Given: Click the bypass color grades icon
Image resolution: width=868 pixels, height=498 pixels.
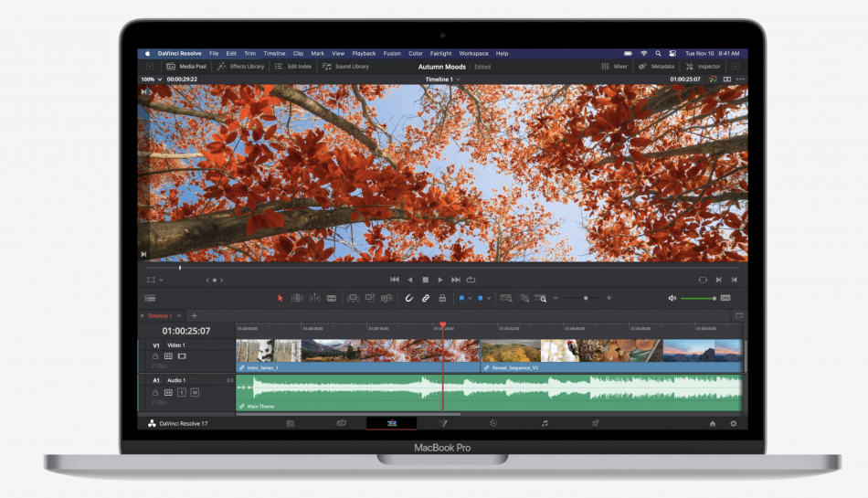Looking at the screenshot, I should tap(713, 79).
